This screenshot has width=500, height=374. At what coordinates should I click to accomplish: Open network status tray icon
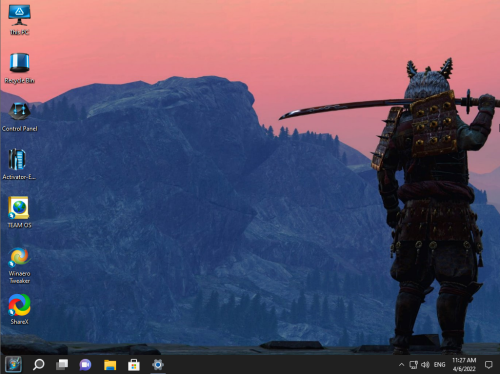click(413, 365)
